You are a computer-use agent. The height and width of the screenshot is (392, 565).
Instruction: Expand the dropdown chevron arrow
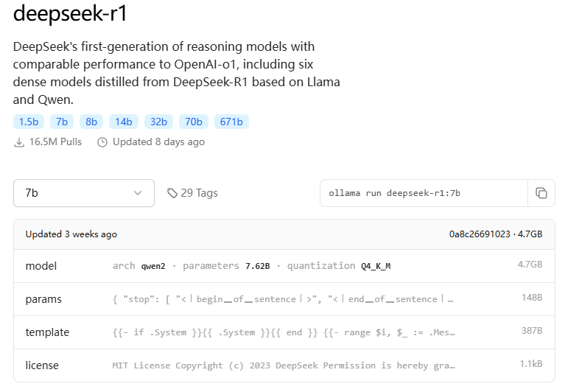[x=138, y=193]
